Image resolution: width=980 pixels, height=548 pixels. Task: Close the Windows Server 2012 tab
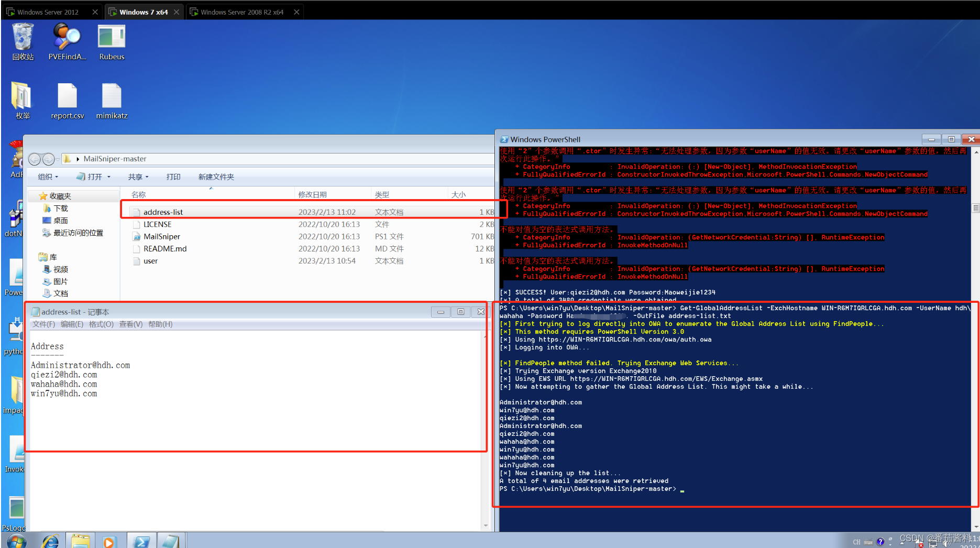pos(95,12)
